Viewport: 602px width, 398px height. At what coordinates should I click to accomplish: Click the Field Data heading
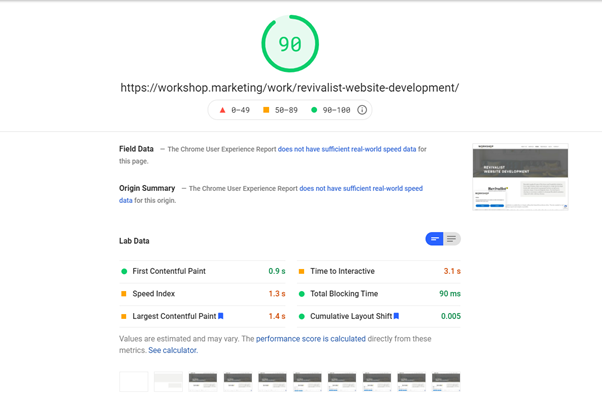click(136, 149)
